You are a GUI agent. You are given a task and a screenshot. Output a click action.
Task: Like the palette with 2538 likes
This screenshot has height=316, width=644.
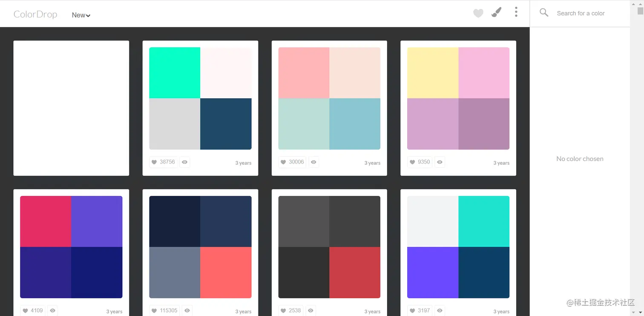(291, 310)
